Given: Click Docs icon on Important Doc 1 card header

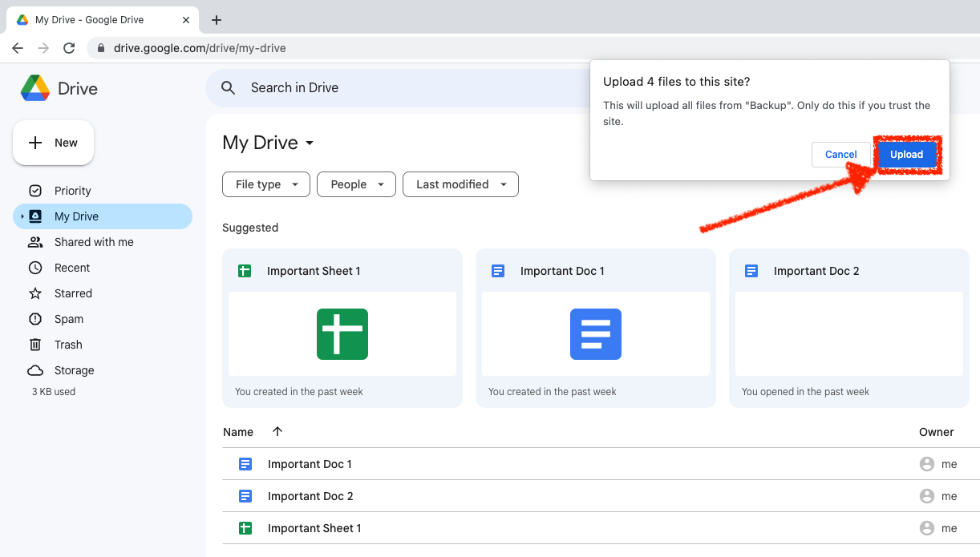Looking at the screenshot, I should tap(498, 271).
